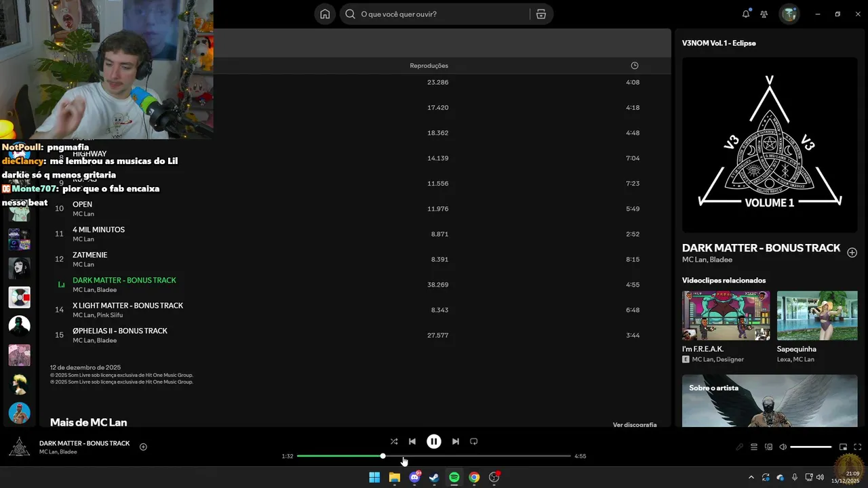
Task: Open Discord from the taskbar
Action: (x=414, y=477)
